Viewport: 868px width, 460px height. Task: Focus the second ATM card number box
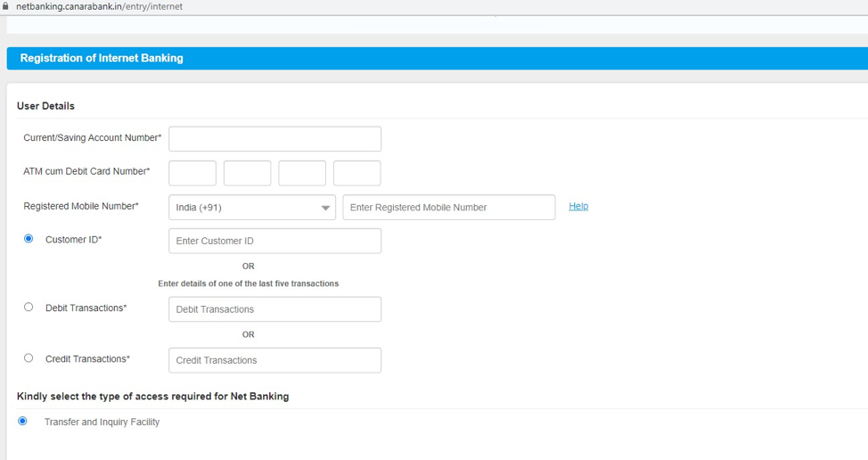pos(247,173)
